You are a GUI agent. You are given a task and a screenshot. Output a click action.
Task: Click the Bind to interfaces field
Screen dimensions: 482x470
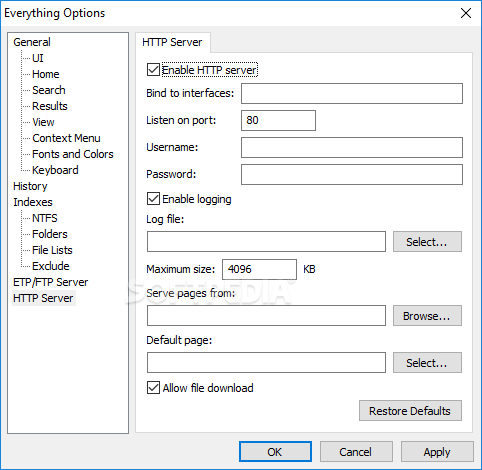pos(352,93)
